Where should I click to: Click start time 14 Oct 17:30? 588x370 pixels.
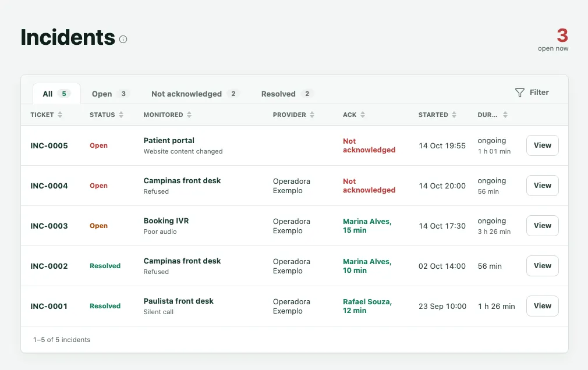click(442, 226)
